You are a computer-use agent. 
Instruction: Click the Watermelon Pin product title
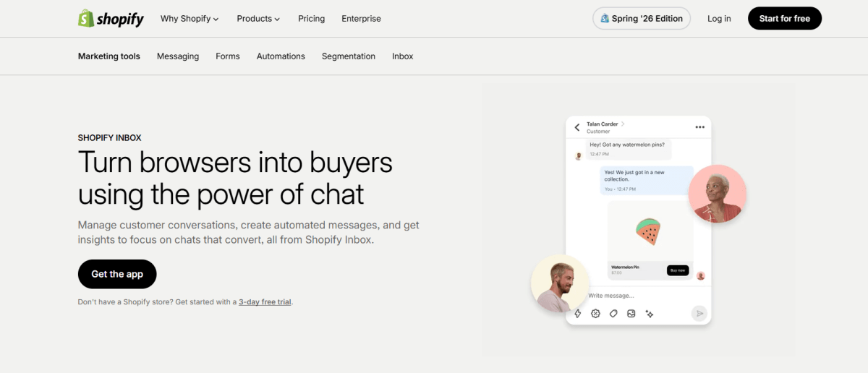point(625,267)
